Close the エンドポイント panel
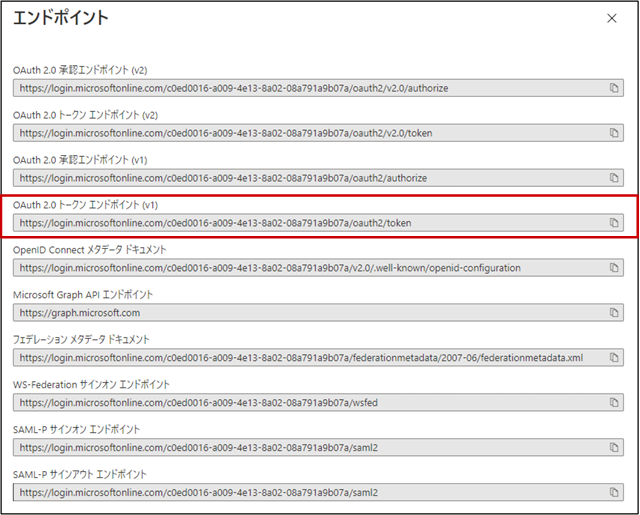This screenshot has width=640, height=515. (611, 18)
